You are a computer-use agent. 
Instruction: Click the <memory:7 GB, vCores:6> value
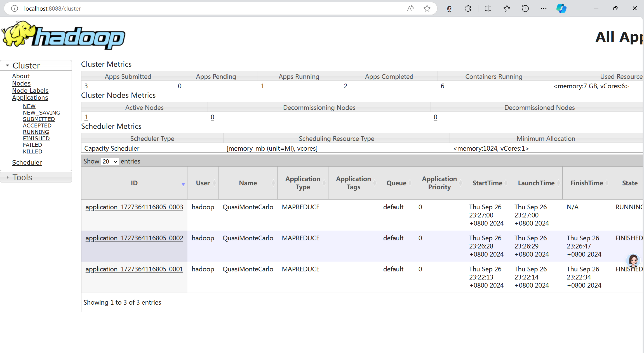[591, 86]
